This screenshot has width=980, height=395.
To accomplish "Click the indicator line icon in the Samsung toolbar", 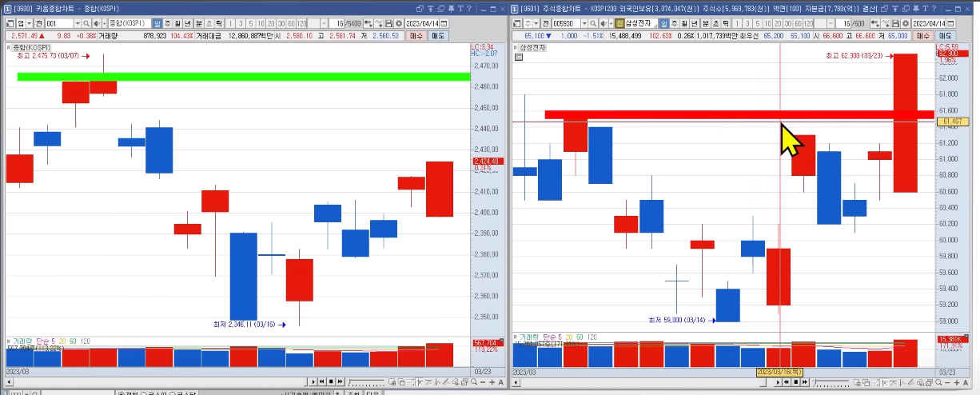I will [884, 23].
